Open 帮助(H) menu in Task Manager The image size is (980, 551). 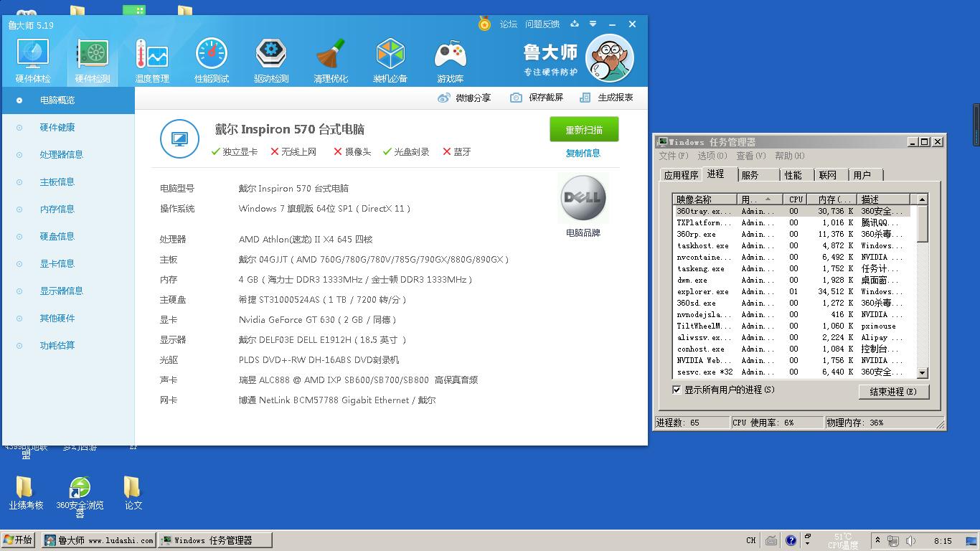pyautogui.click(x=789, y=156)
